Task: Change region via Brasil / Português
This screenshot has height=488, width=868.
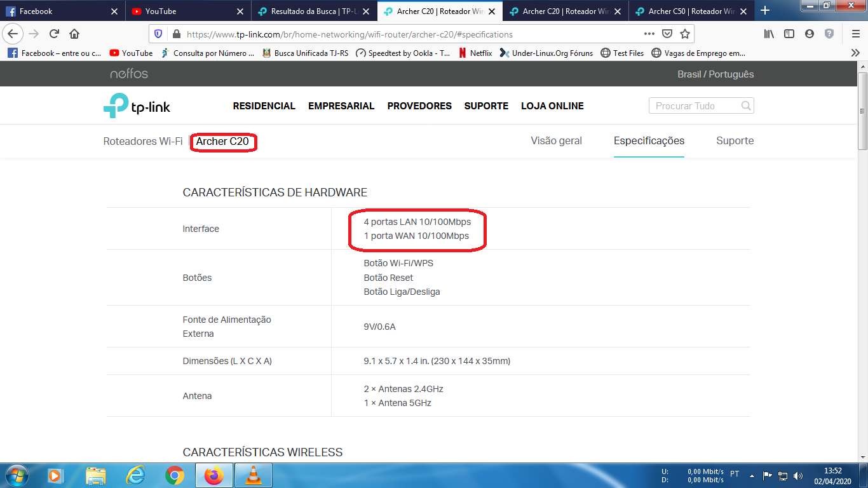Action: pos(715,74)
